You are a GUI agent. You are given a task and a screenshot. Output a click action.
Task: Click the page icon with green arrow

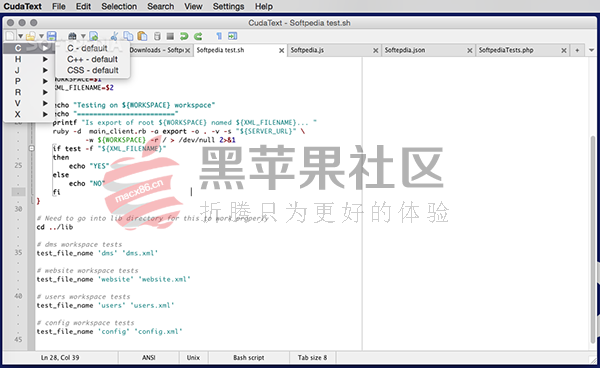(x=93, y=36)
